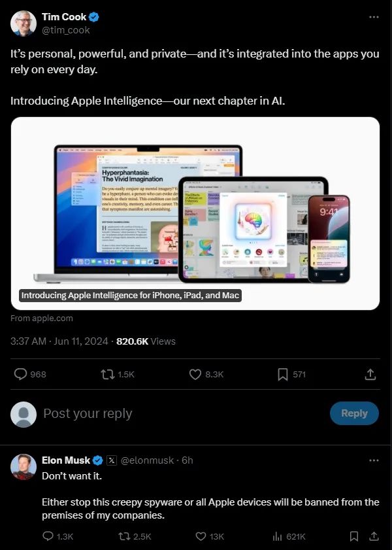This screenshot has width=392, height=550.
Task: View analytics for Elon Musk's reply showing 621K
Action: coord(289,536)
